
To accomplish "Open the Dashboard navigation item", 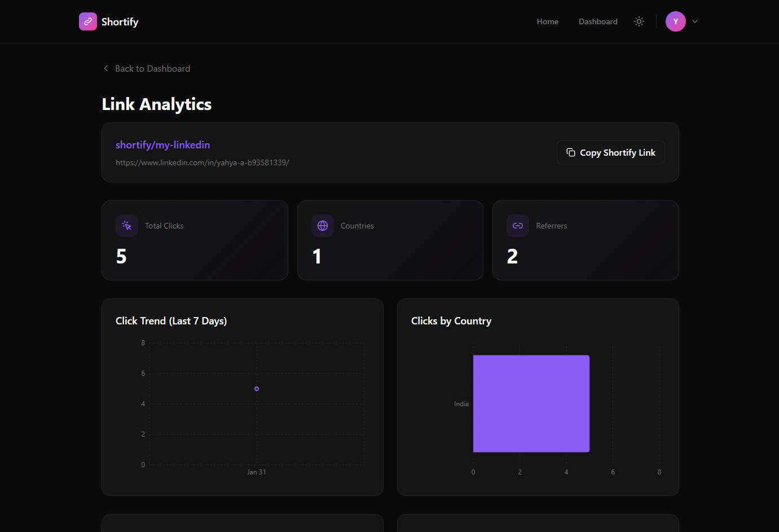I will pos(598,21).
